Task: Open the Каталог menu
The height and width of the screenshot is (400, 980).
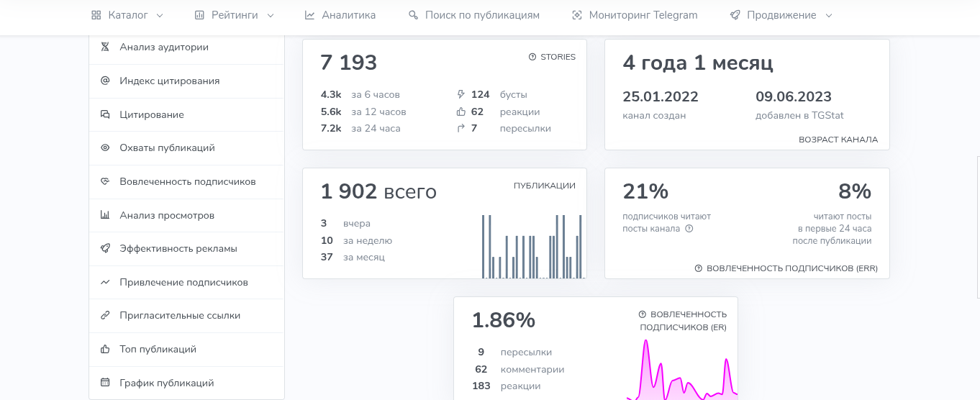Action: [x=127, y=15]
